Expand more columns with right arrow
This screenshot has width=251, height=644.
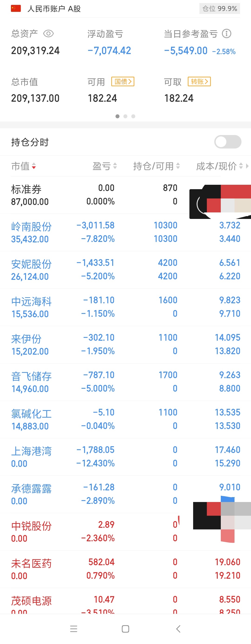[247, 166]
